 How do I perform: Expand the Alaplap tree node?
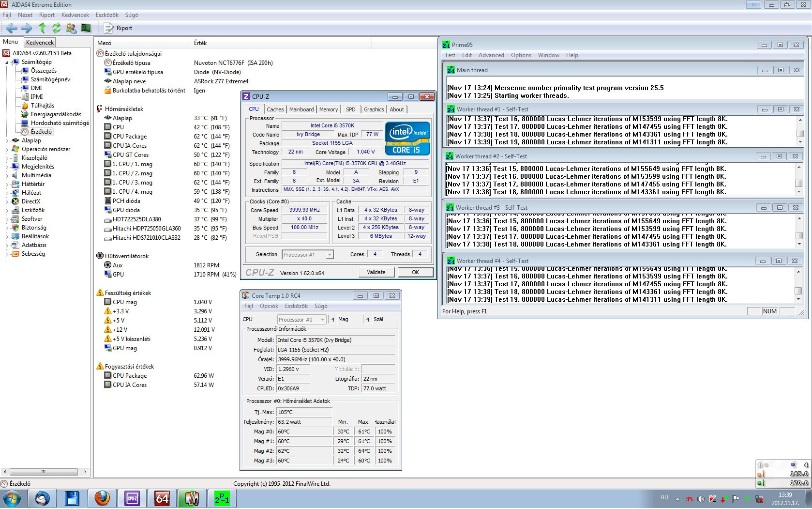point(7,141)
